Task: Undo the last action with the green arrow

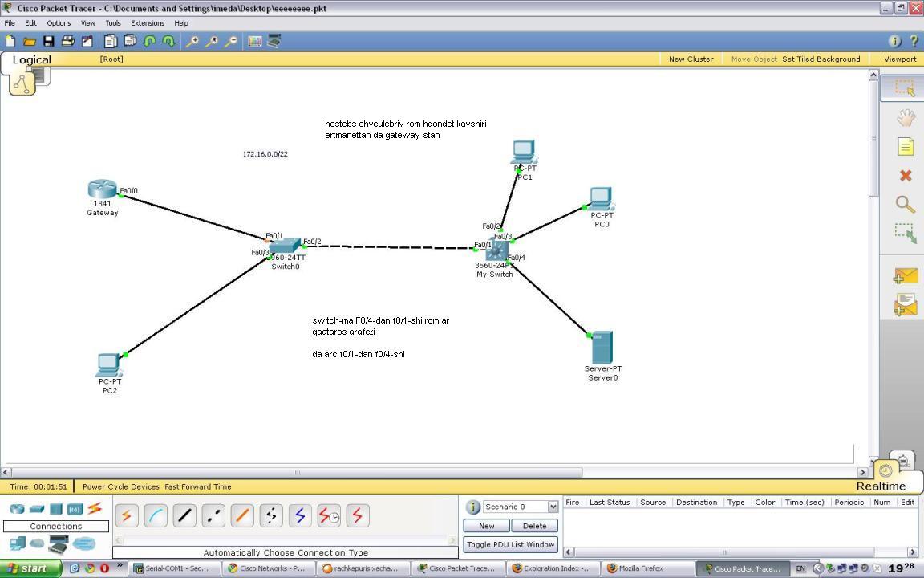Action: point(150,41)
